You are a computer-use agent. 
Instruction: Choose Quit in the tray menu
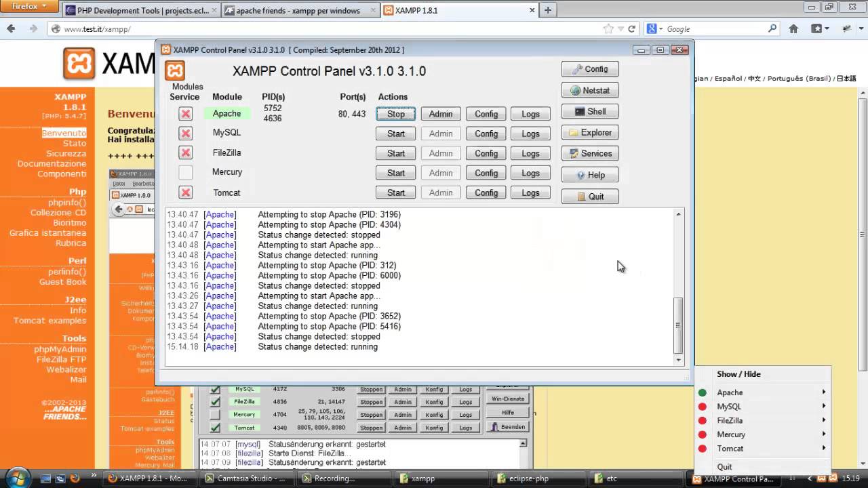click(x=724, y=466)
